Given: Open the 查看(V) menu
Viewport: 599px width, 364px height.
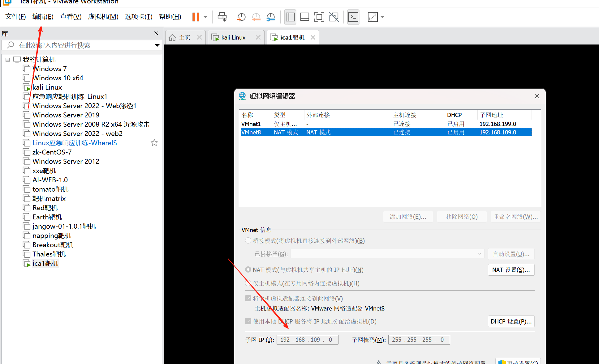Looking at the screenshot, I should pos(71,16).
